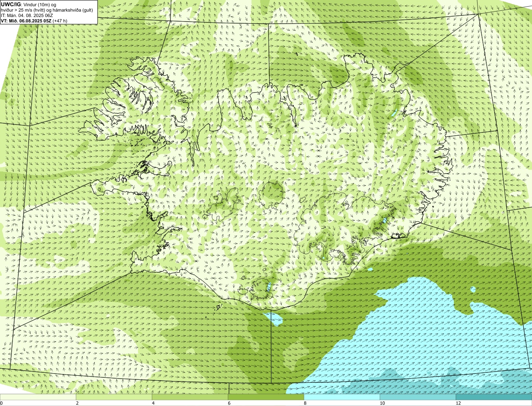
Task: Click the "UWC/IG: Vindur (10m) og" title line
Action: 28,4
